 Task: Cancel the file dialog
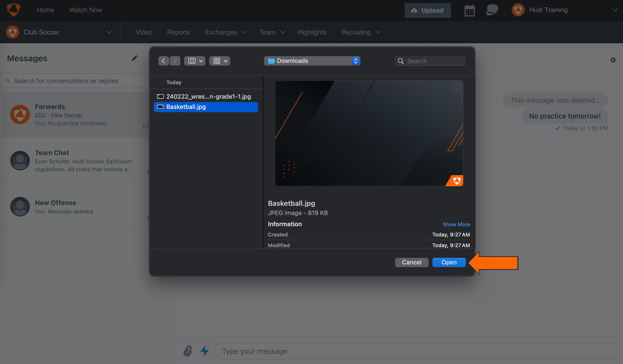point(412,262)
